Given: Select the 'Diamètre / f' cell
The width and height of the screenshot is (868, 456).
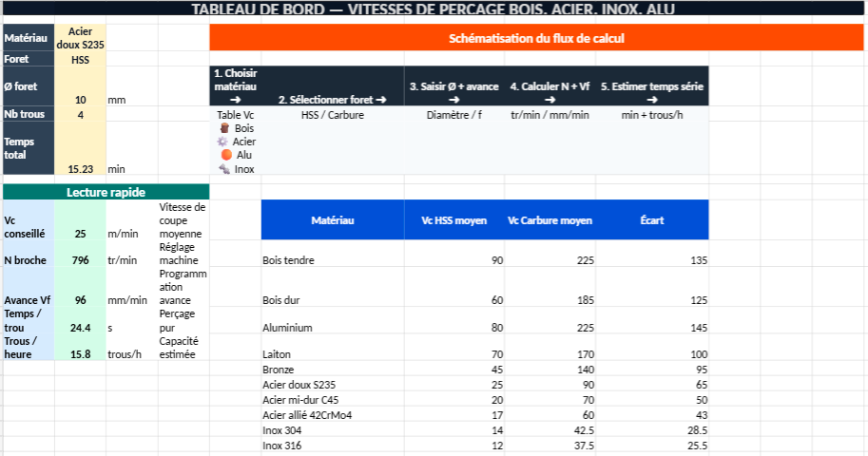Looking at the screenshot, I should coord(453,115).
